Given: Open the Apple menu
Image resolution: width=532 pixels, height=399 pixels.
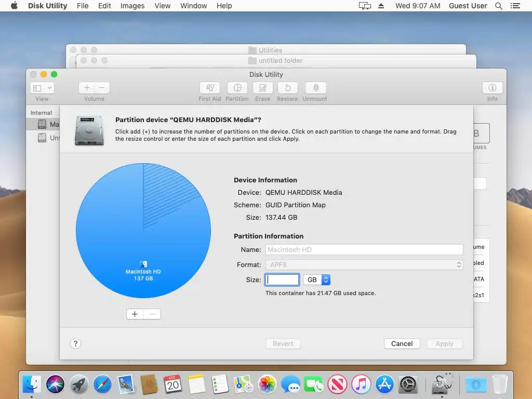Looking at the screenshot, I should [x=14, y=6].
